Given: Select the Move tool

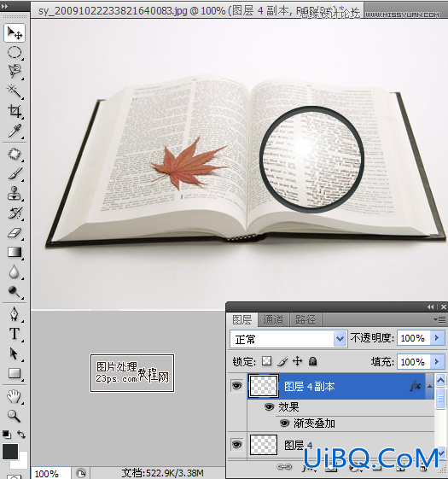Looking at the screenshot, I should 15,32.
